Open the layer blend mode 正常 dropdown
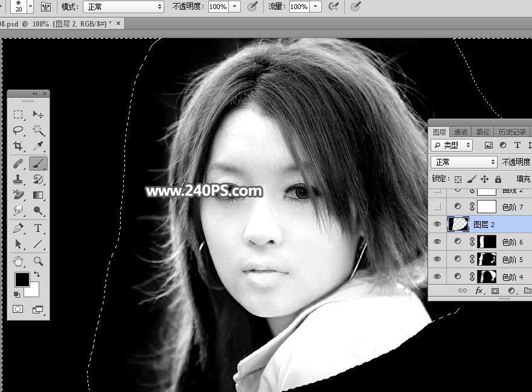532x392 pixels. 464,162
